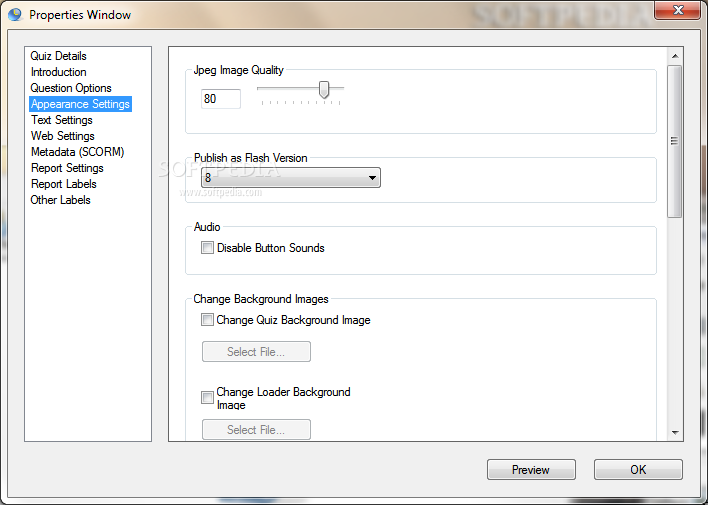The width and height of the screenshot is (708, 505).
Task: Click the Properties Window title icon
Action: [15, 14]
